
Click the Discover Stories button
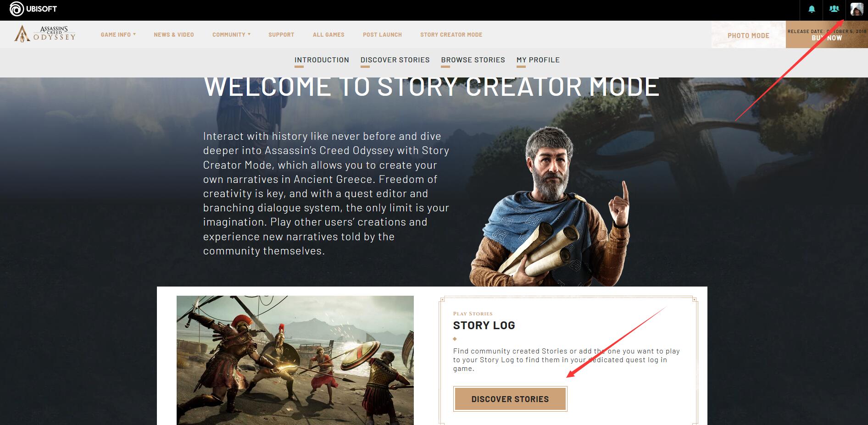(510, 399)
